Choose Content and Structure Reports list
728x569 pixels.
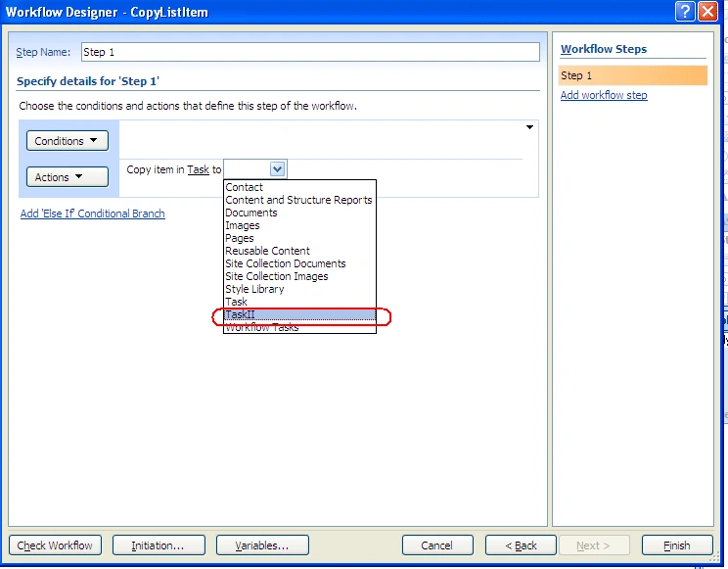point(299,200)
